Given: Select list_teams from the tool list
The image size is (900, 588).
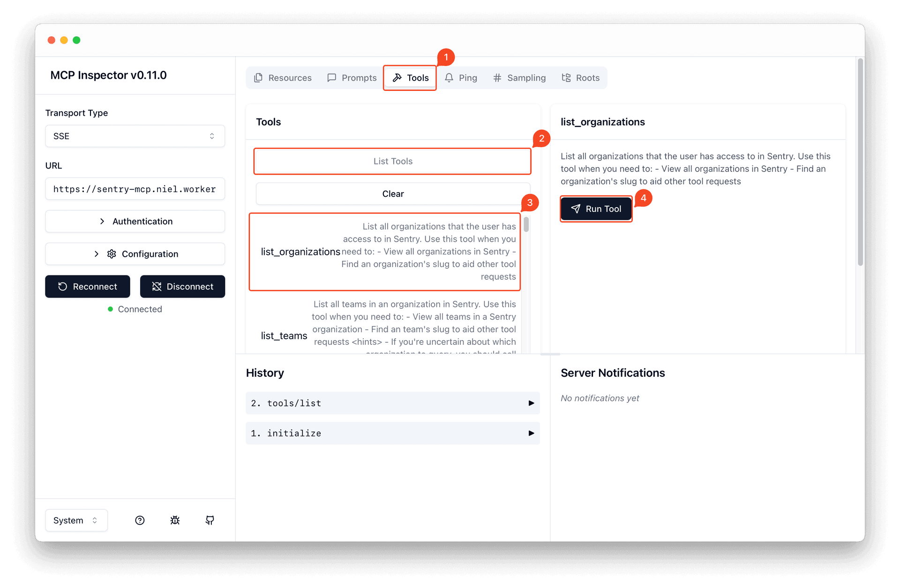Looking at the screenshot, I should point(284,335).
